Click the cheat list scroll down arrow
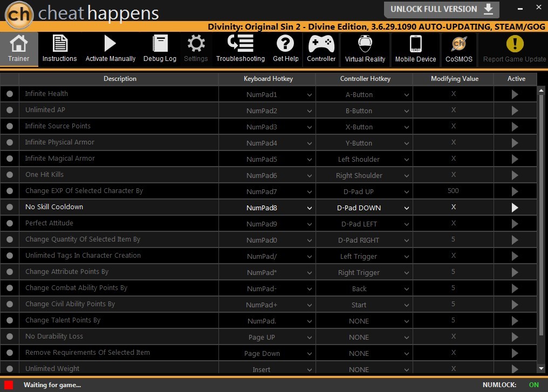This screenshot has width=548, height=392. point(541,368)
